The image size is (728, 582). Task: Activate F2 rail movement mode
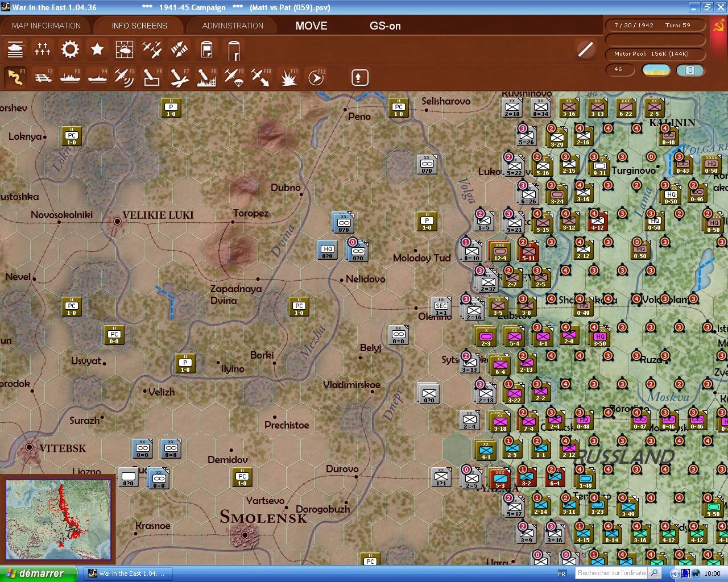pos(43,77)
